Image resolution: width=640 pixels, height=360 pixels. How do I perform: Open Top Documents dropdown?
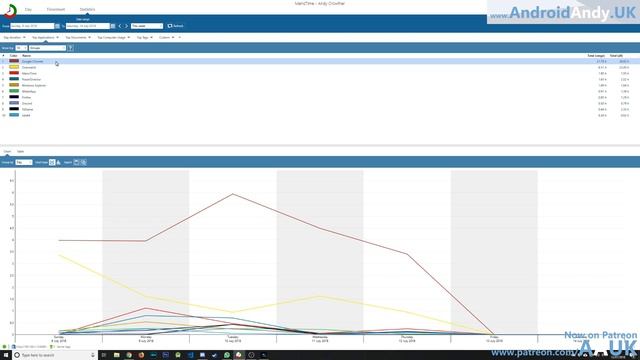[78, 38]
